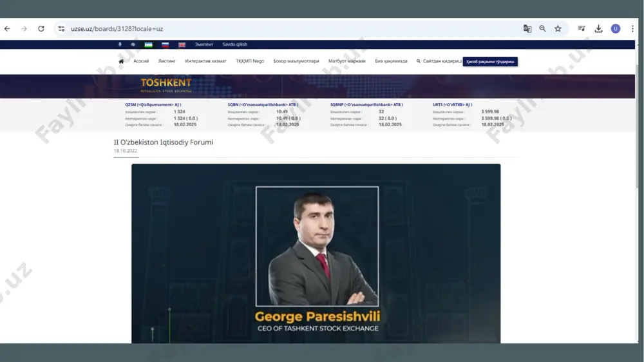Bookmark this page with the star
Image resolution: width=644 pixels, height=362 pixels.
[558, 29]
